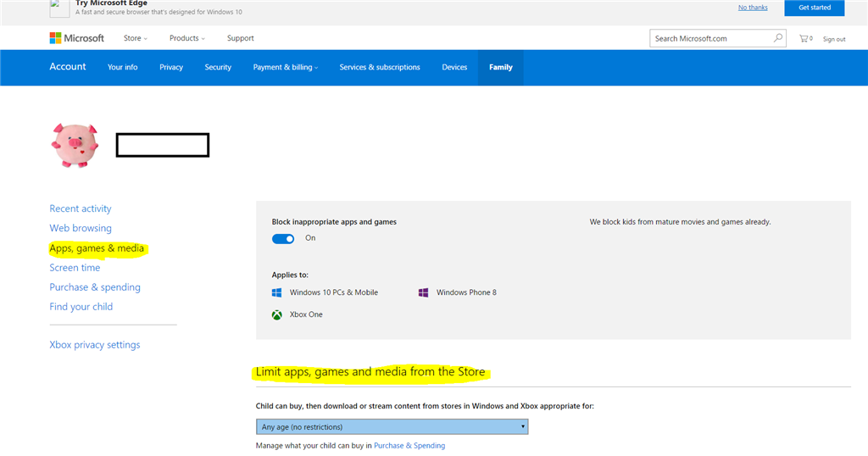The height and width of the screenshot is (456, 868).
Task: Click the Windows 10 PCs logo icon
Action: coord(276,292)
